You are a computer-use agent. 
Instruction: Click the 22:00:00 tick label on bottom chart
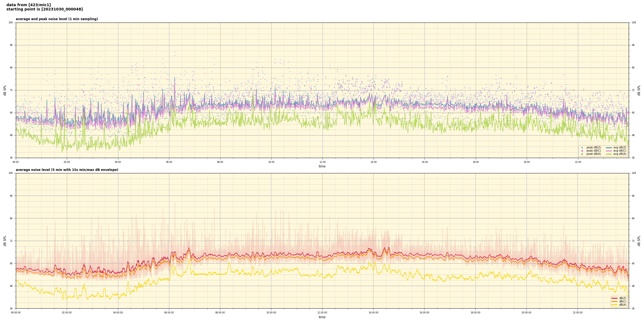click(x=578, y=313)
